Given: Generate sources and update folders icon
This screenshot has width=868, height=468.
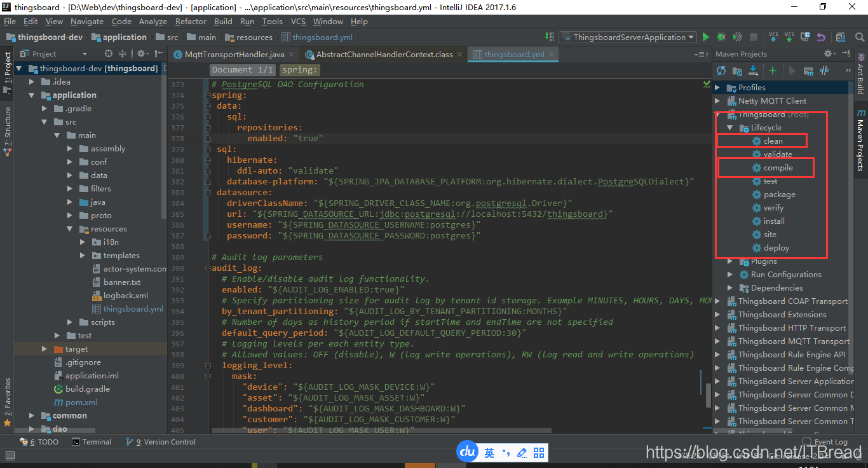Looking at the screenshot, I should (737, 71).
